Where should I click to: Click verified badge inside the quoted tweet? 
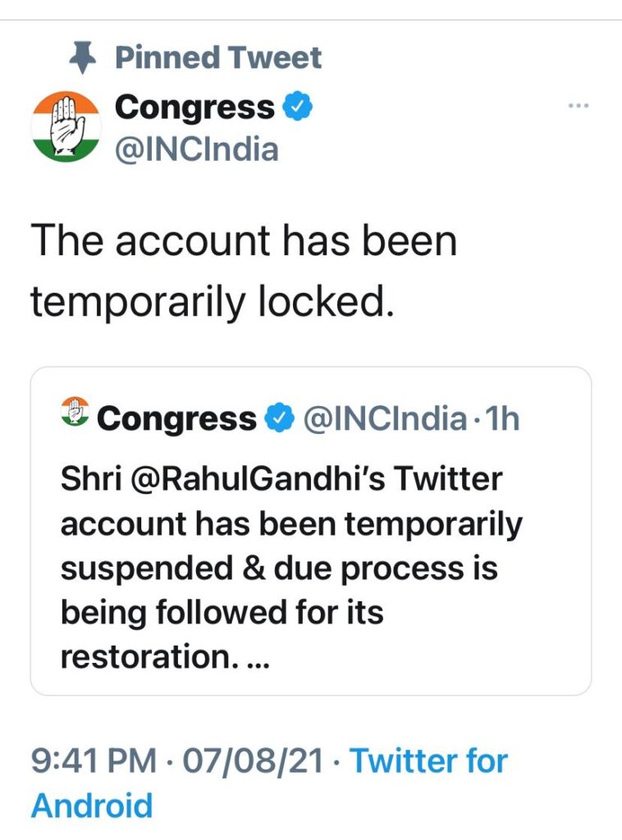coord(281,419)
